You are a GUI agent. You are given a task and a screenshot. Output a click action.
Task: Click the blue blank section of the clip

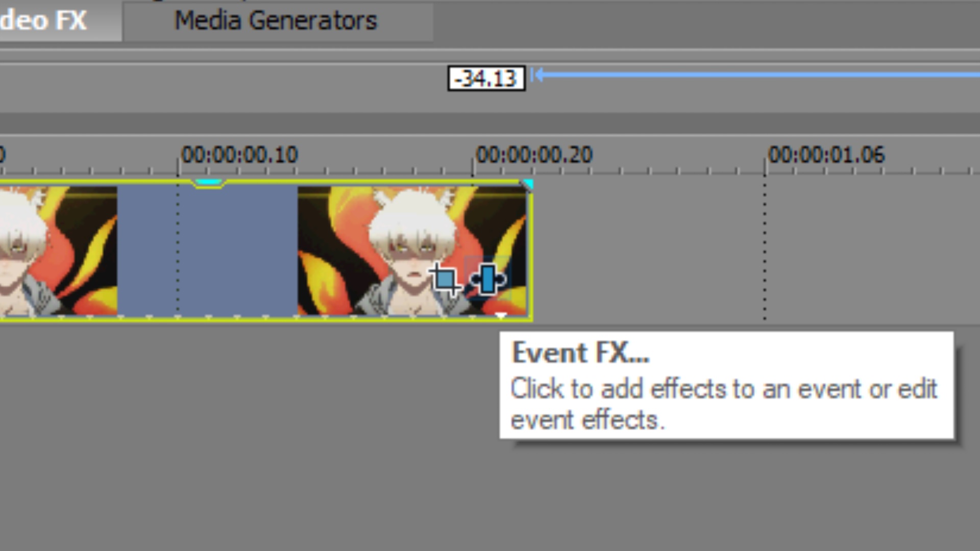tap(207, 250)
